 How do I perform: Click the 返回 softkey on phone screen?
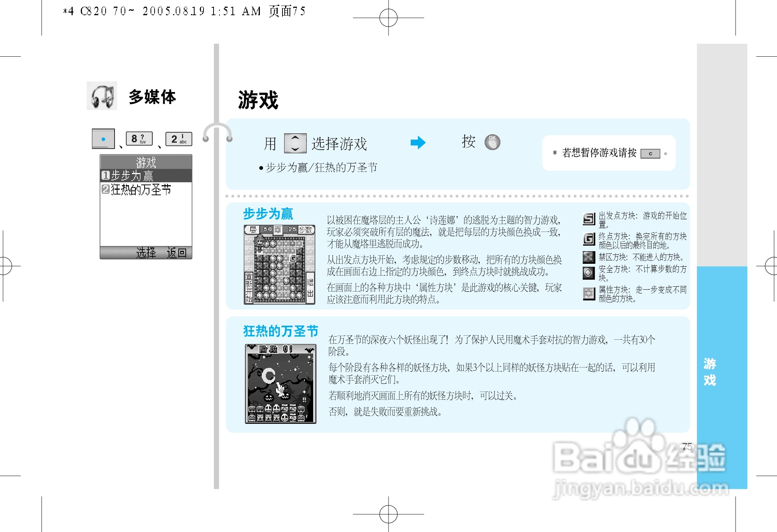point(176,253)
